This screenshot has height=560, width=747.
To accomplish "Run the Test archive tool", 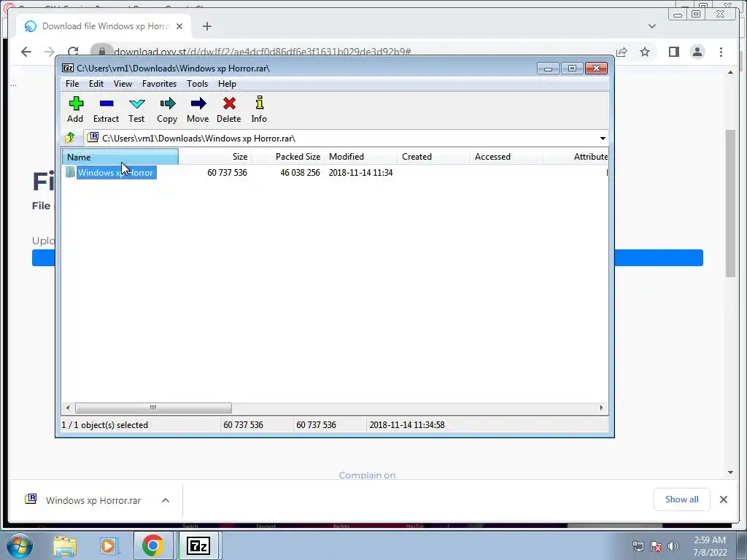I will tap(136, 109).
